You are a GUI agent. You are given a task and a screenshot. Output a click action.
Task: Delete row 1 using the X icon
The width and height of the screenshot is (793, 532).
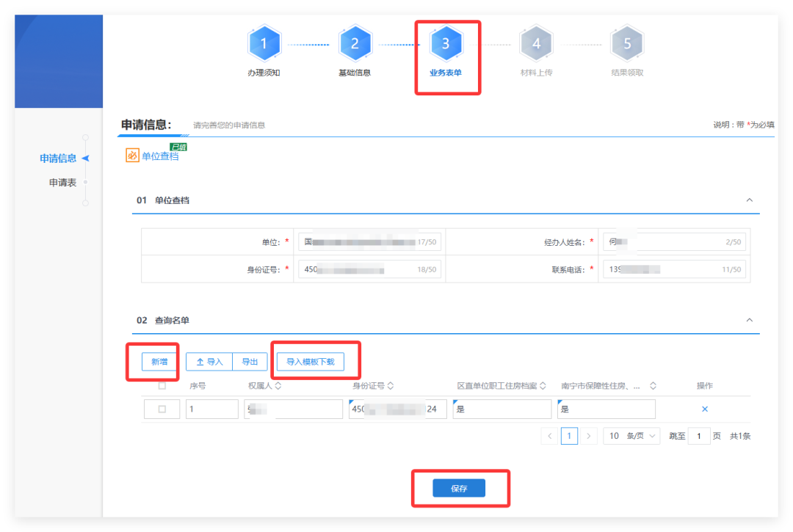click(705, 409)
